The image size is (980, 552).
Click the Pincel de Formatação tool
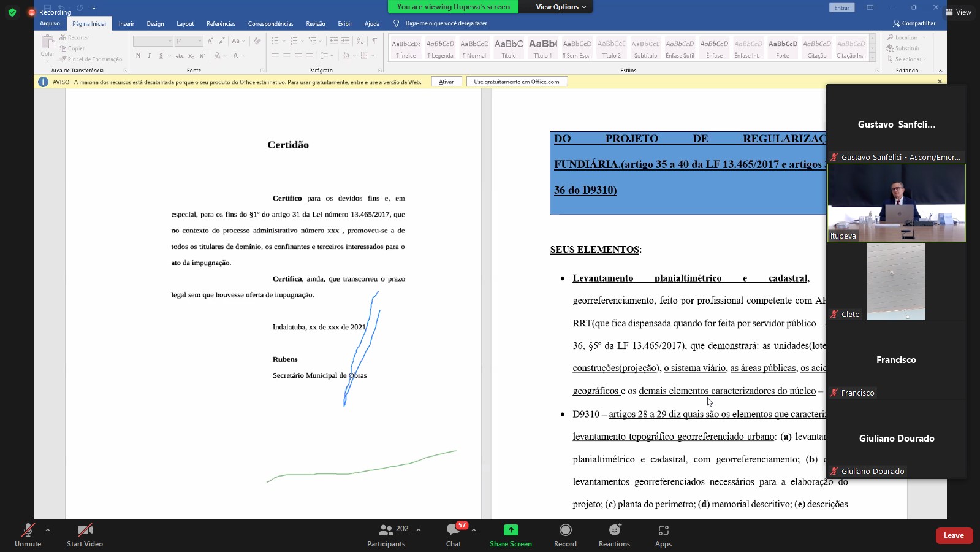click(x=91, y=59)
